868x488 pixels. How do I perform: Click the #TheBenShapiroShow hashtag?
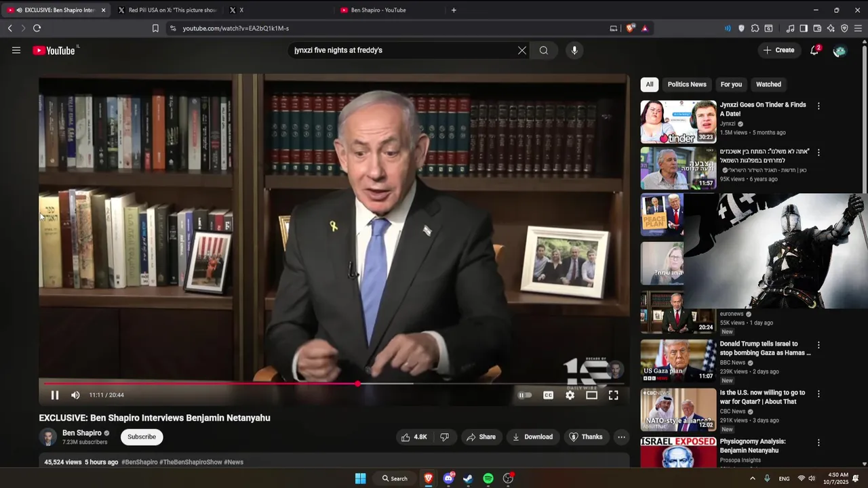[x=191, y=462]
